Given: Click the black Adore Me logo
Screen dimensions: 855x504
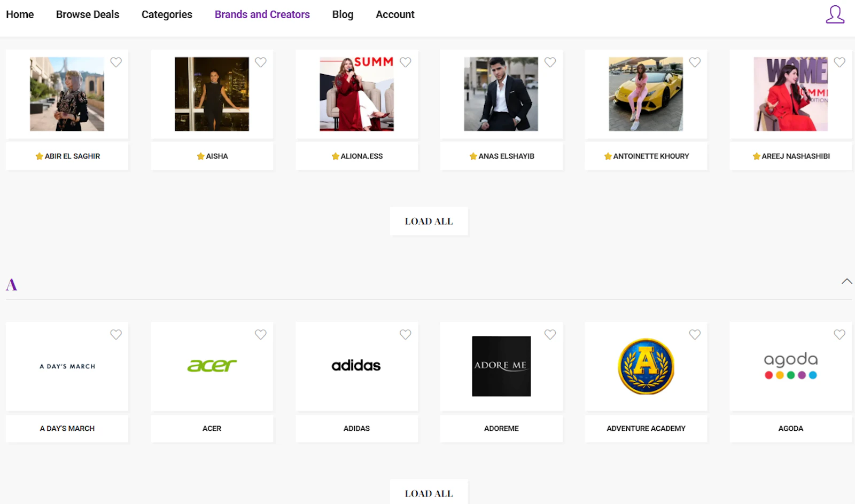Looking at the screenshot, I should (501, 366).
